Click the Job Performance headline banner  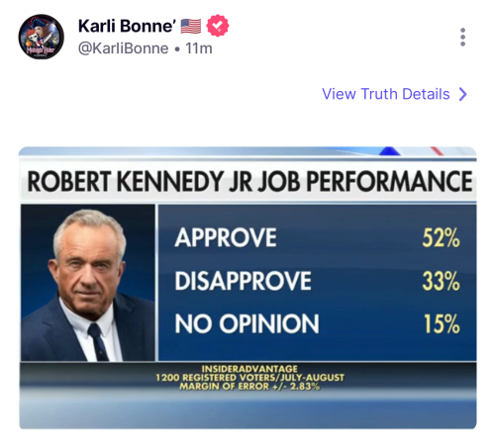(x=249, y=181)
